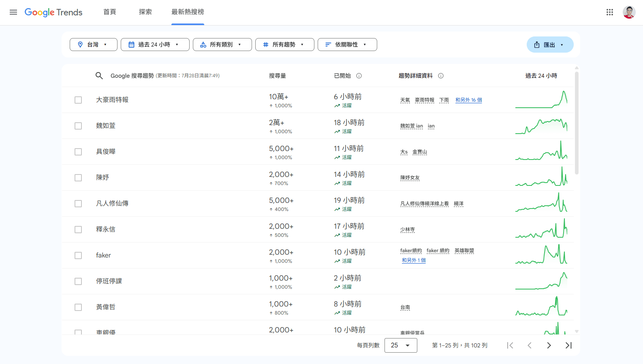Click the Google Trends logo
The width and height of the screenshot is (643, 364).
[53, 12]
